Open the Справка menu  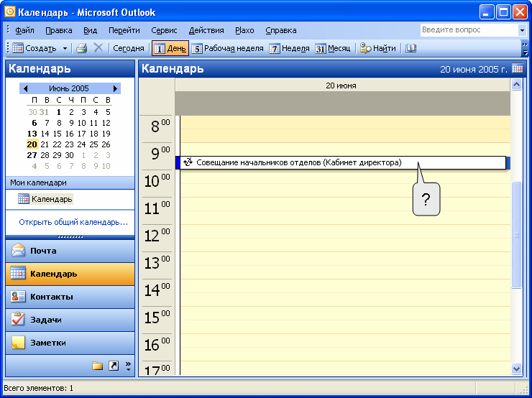coord(281,30)
